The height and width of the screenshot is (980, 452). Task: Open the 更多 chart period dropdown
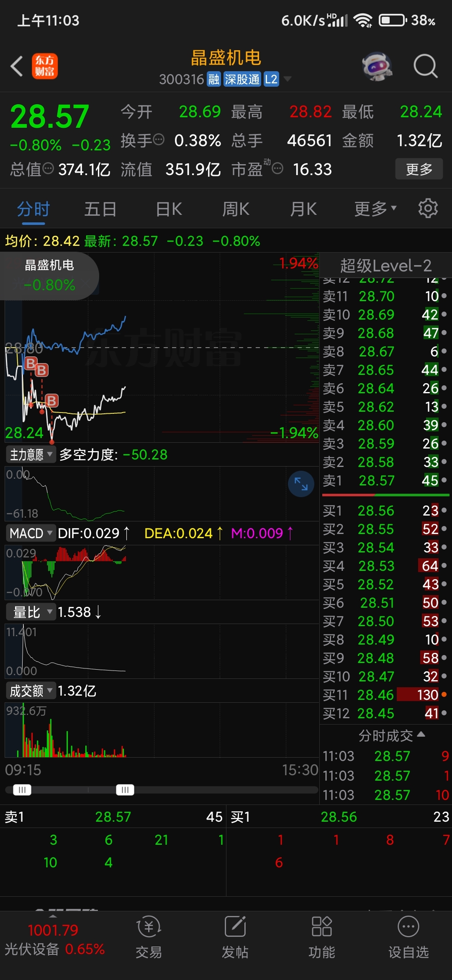[375, 208]
